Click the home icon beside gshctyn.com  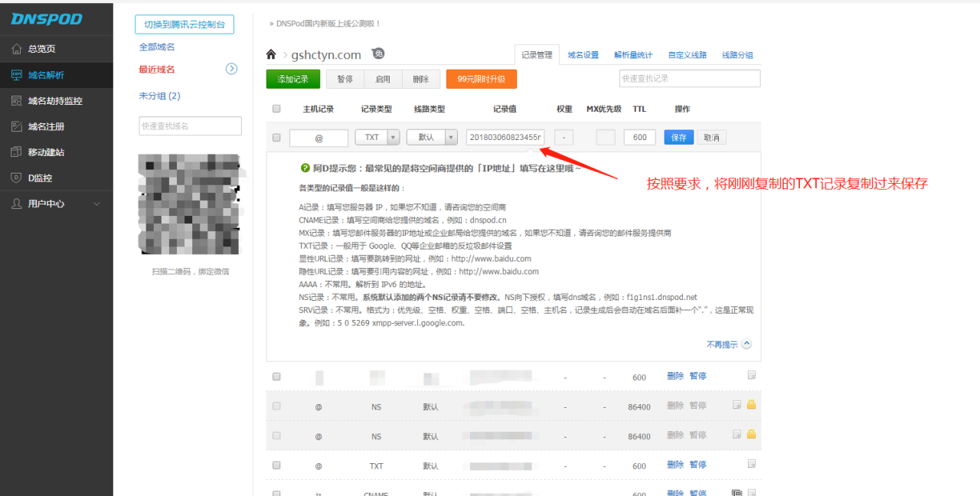(x=271, y=54)
